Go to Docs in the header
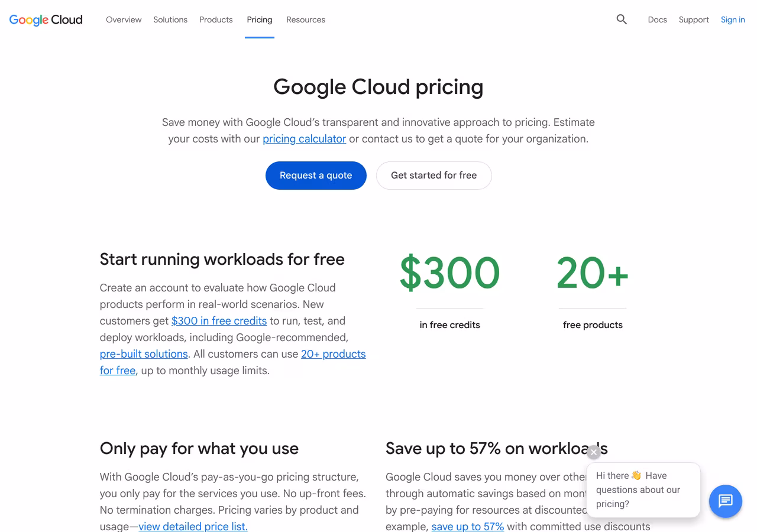This screenshot has height=532, width=757. (657, 20)
